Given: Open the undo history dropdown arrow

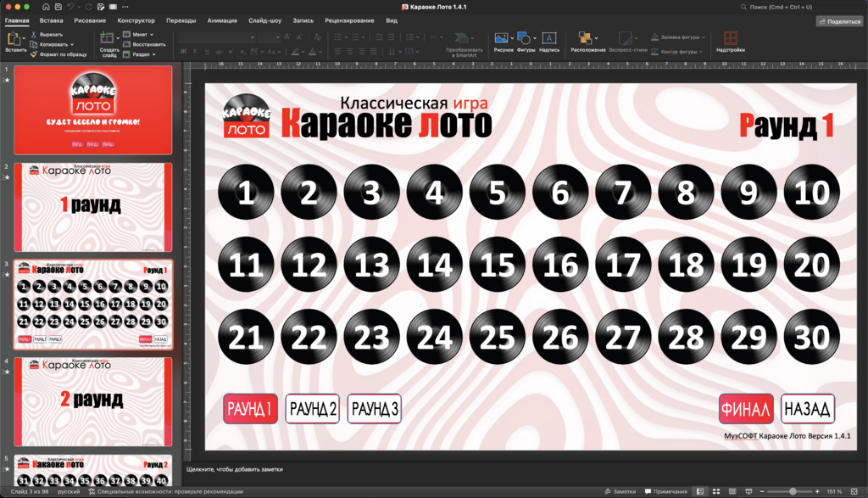Looking at the screenshot, I should 79,7.
